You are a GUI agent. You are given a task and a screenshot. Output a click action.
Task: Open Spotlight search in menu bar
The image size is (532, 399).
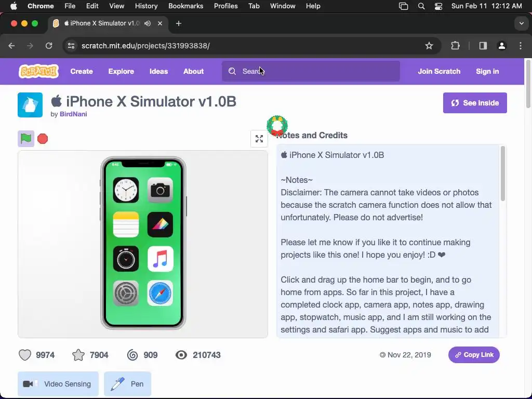tap(421, 6)
